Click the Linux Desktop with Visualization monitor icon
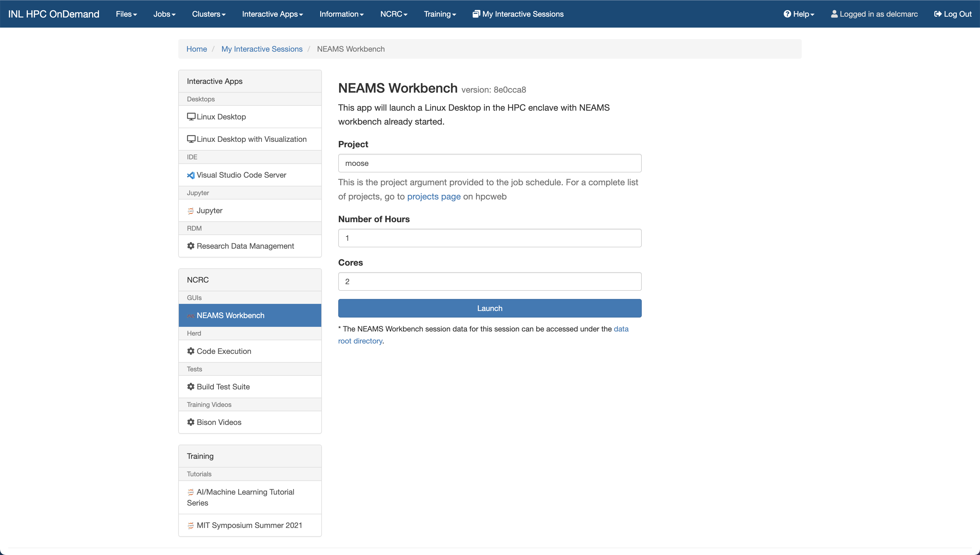 point(191,139)
